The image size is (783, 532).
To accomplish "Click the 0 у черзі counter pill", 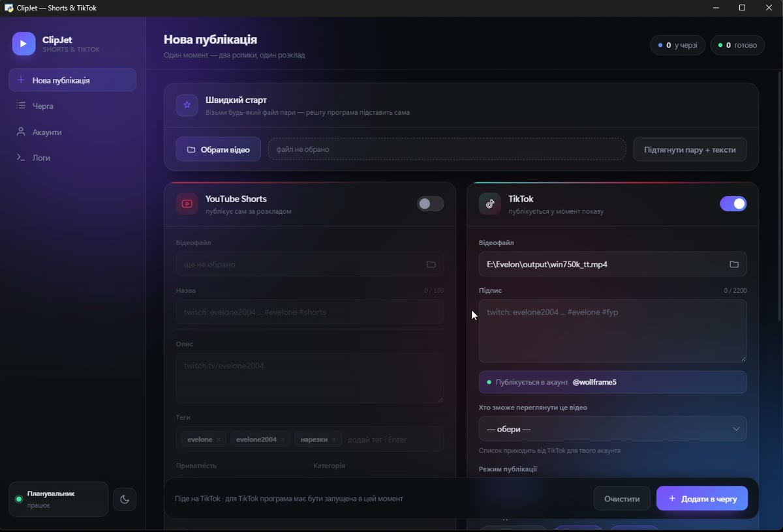I will 677,45.
